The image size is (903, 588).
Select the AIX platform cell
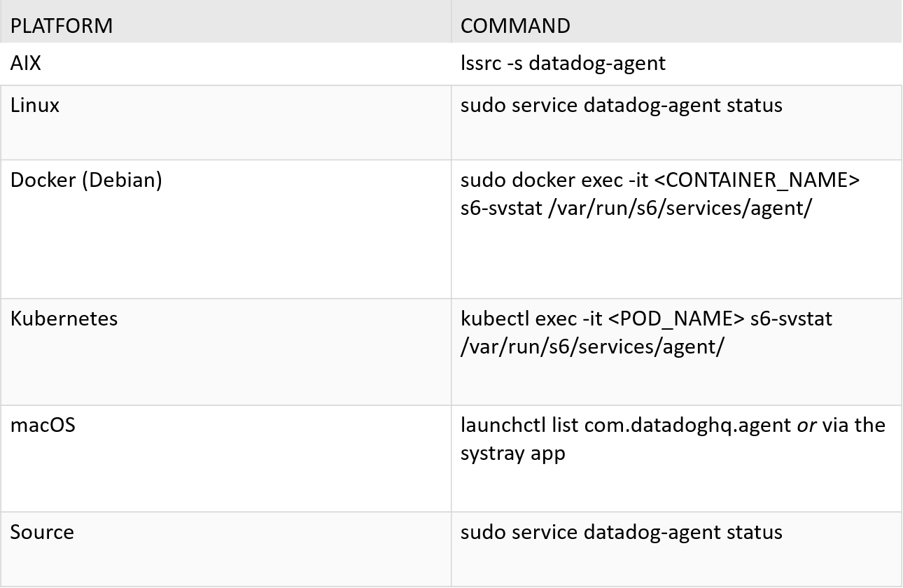26,63
